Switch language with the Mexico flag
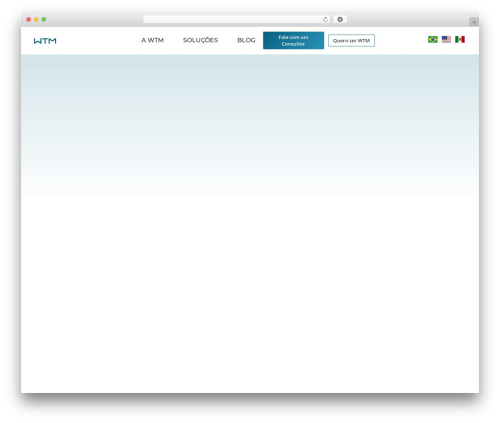 pos(460,39)
